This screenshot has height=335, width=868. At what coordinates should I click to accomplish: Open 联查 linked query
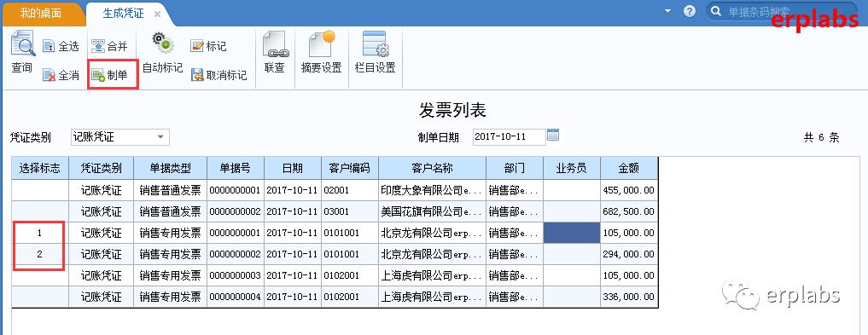coord(275,53)
